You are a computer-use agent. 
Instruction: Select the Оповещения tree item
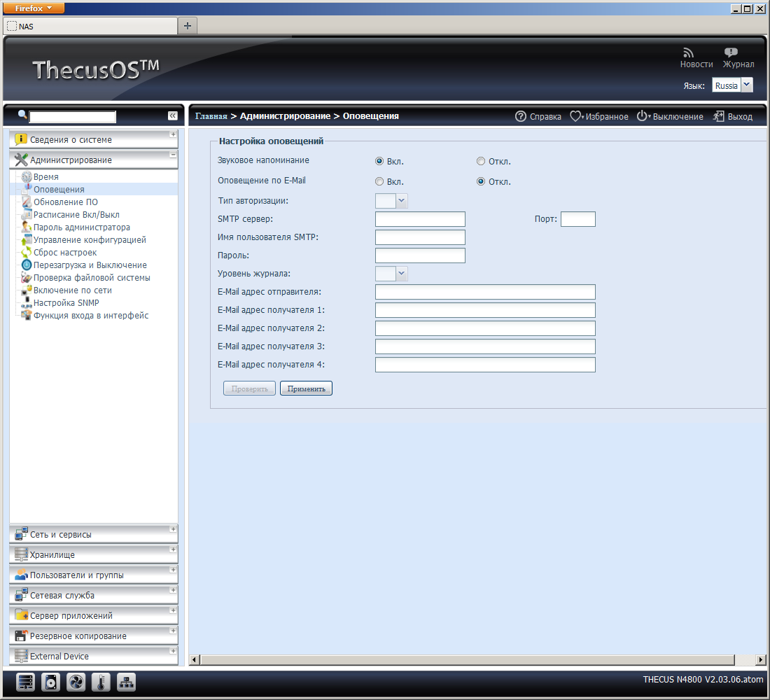59,189
